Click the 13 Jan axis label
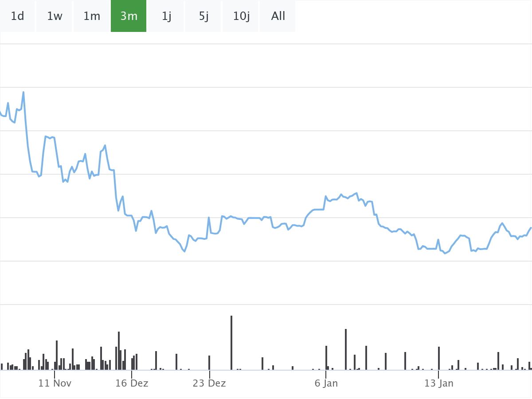Viewport: 532px width, 399px height. pos(438,383)
